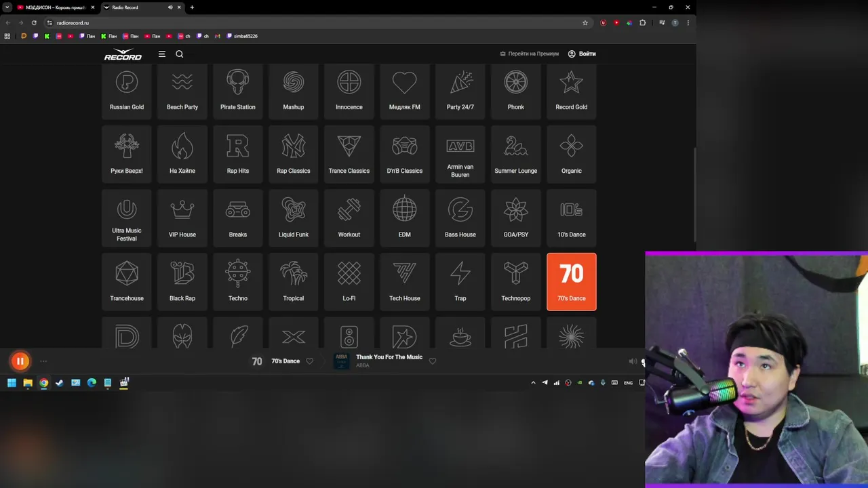Open the Tropical palm station

click(x=294, y=281)
